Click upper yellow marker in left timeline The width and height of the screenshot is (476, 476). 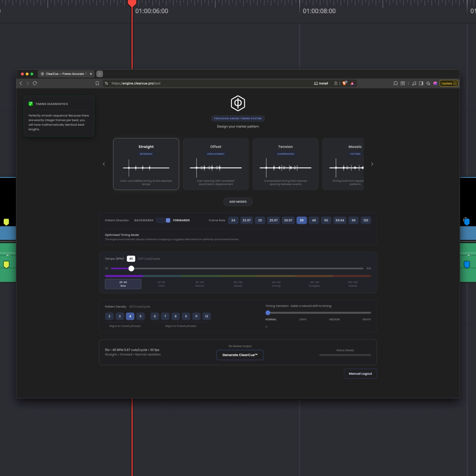point(6,222)
